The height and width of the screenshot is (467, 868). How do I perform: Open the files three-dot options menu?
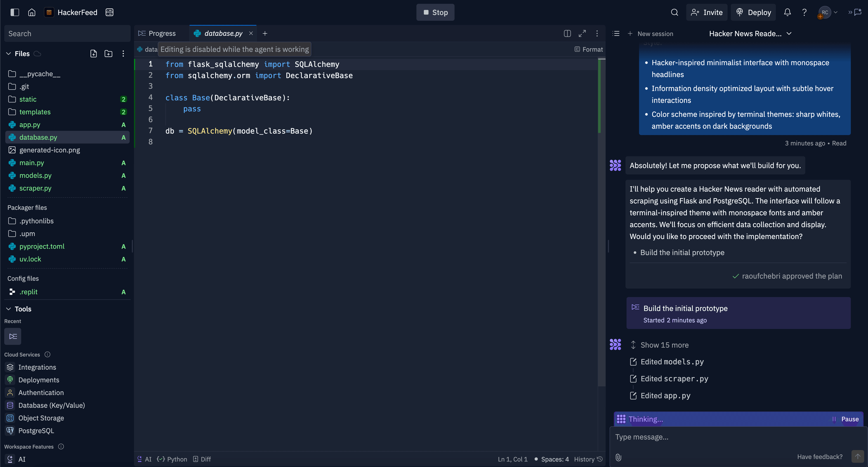(123, 54)
